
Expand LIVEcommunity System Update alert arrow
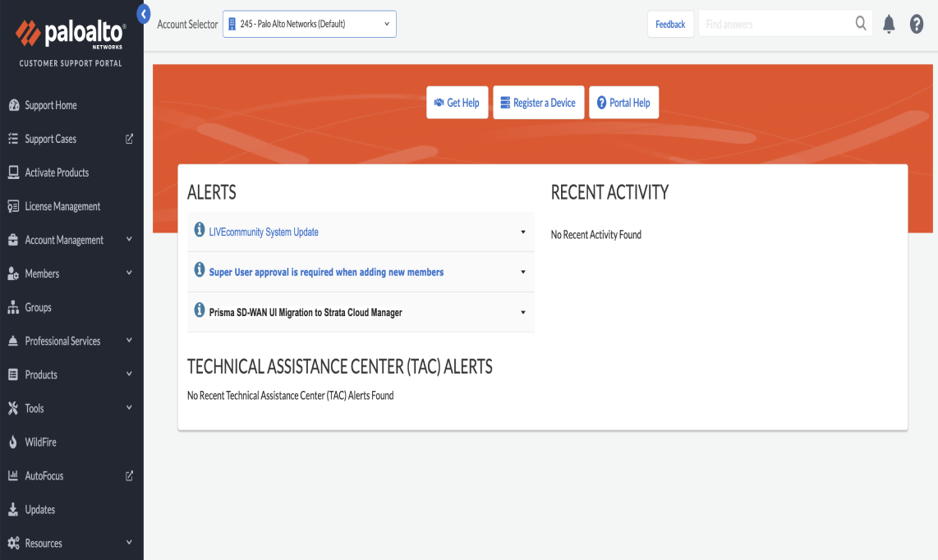(x=523, y=232)
